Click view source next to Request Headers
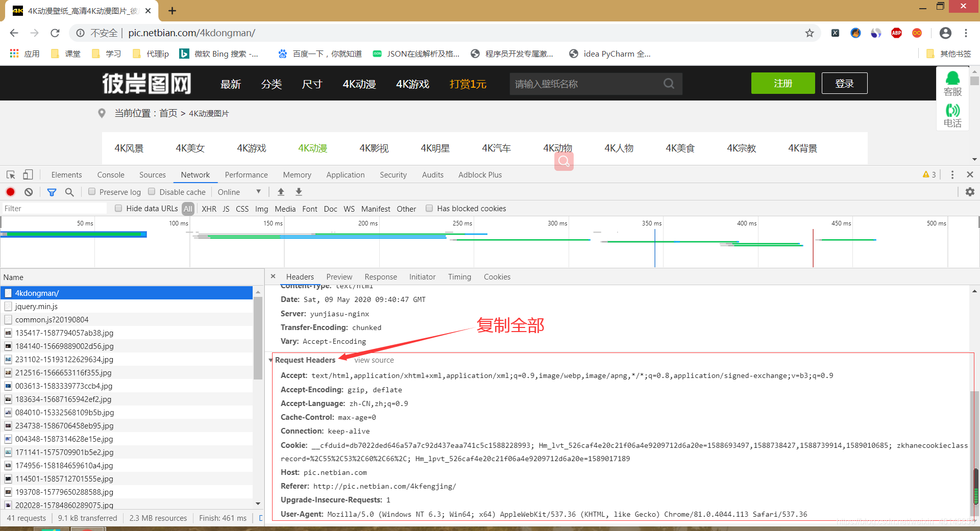980x531 pixels. [x=374, y=360]
